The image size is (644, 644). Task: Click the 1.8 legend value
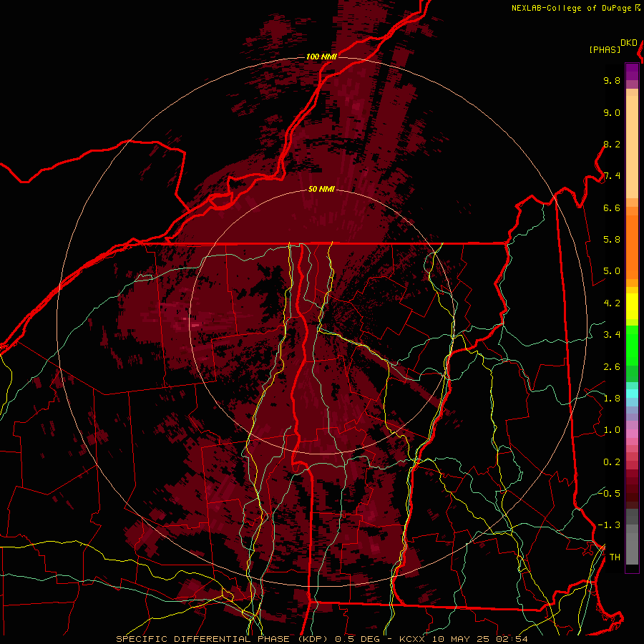tap(612, 399)
